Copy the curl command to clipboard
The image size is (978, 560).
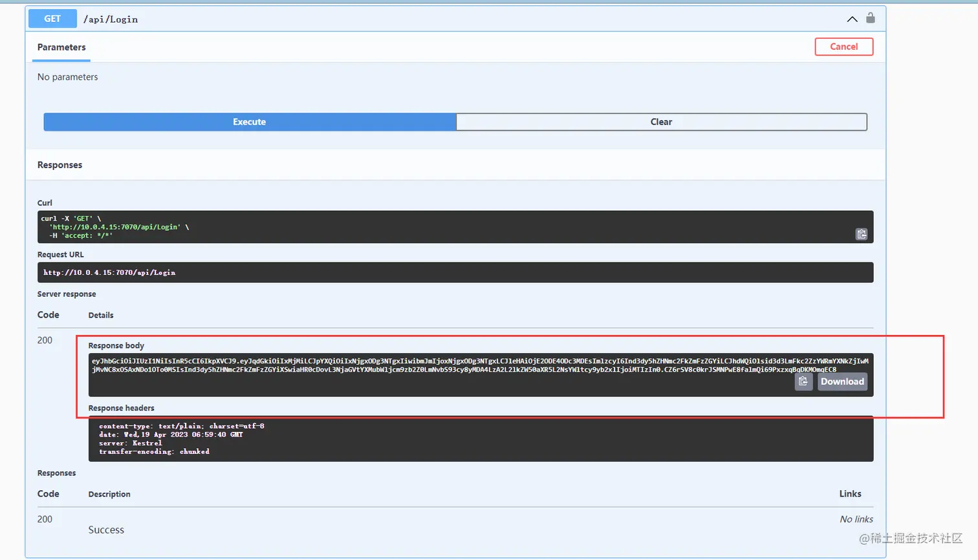861,234
